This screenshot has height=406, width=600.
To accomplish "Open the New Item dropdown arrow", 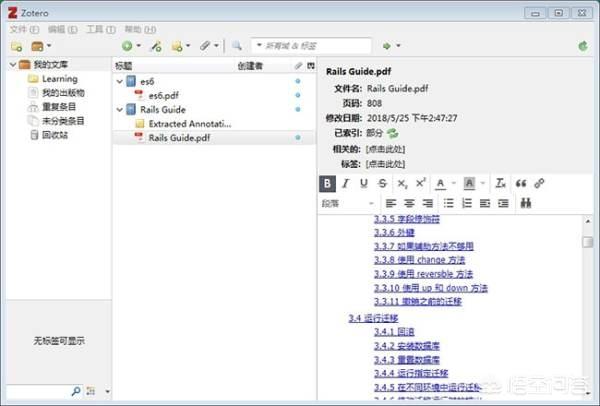I will coord(139,46).
